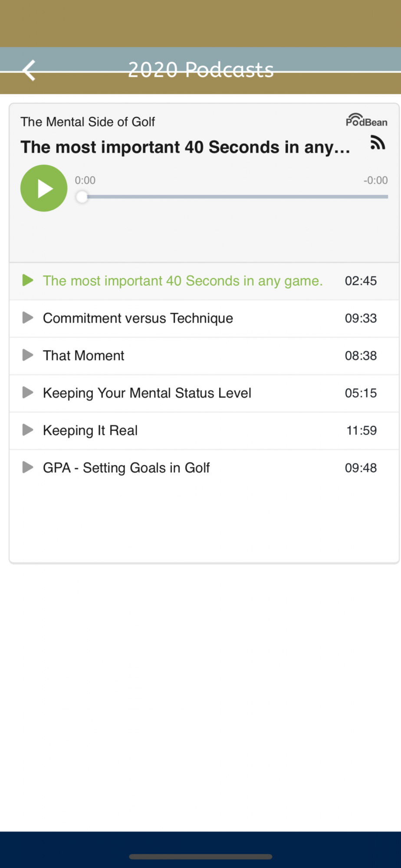Image resolution: width=401 pixels, height=868 pixels.
Task: Start playback with the large green play button
Action: click(x=44, y=188)
